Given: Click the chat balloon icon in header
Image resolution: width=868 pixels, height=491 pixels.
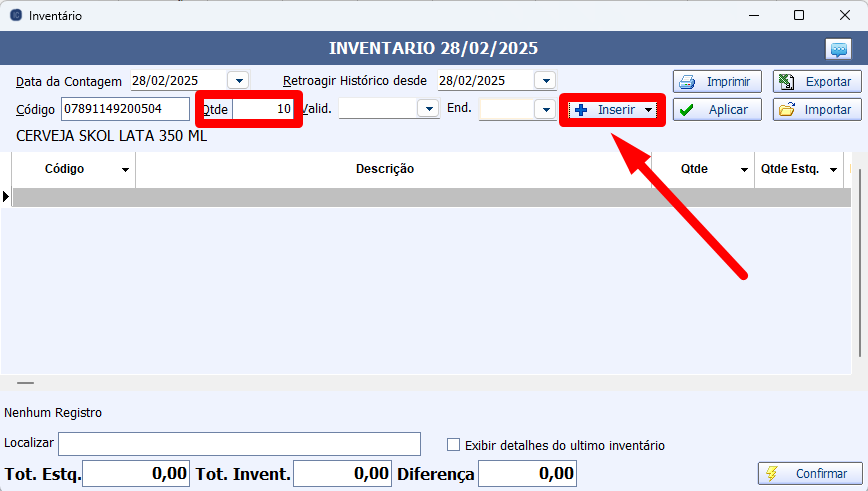Looking at the screenshot, I should pyautogui.click(x=837, y=49).
